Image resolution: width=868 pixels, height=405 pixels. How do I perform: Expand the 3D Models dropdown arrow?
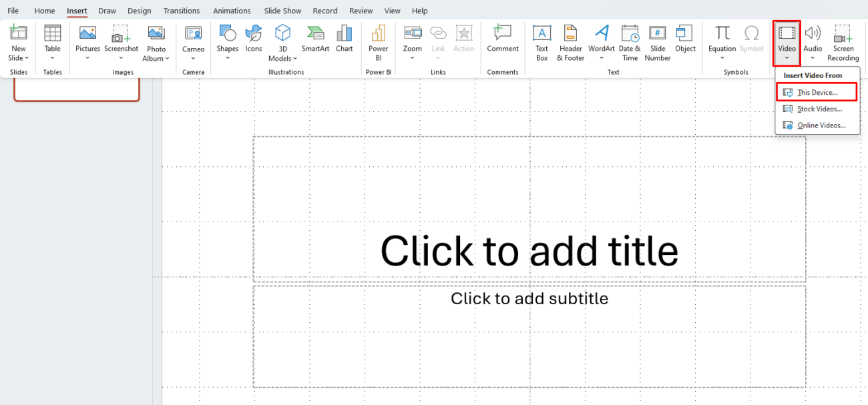295,59
